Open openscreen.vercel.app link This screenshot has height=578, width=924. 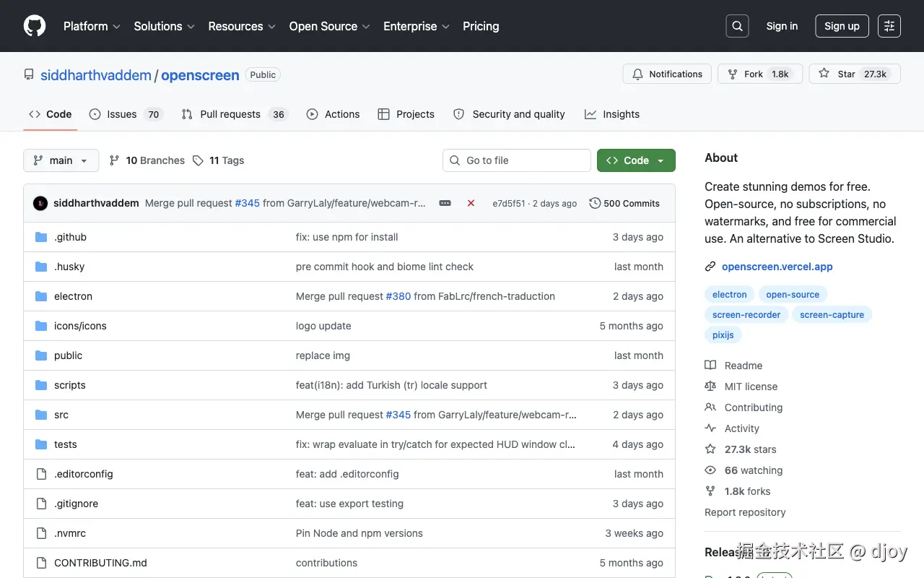777,267
